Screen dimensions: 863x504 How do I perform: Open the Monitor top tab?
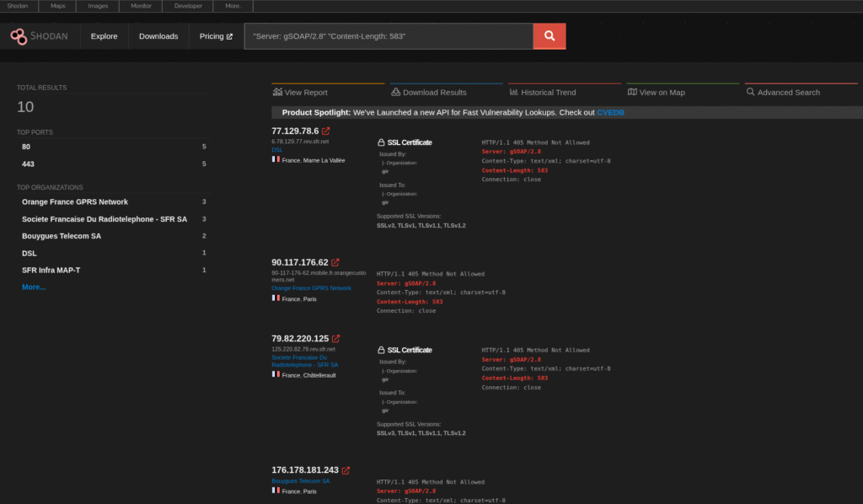(141, 6)
